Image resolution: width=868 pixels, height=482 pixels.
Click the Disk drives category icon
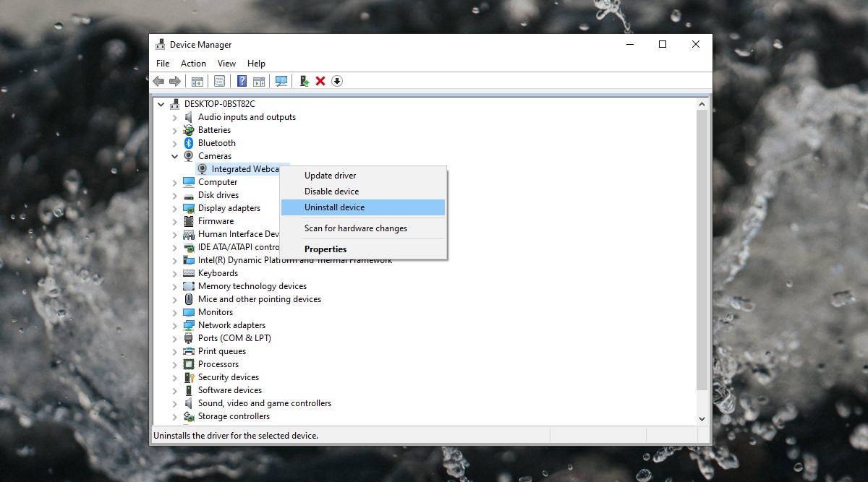[189, 195]
